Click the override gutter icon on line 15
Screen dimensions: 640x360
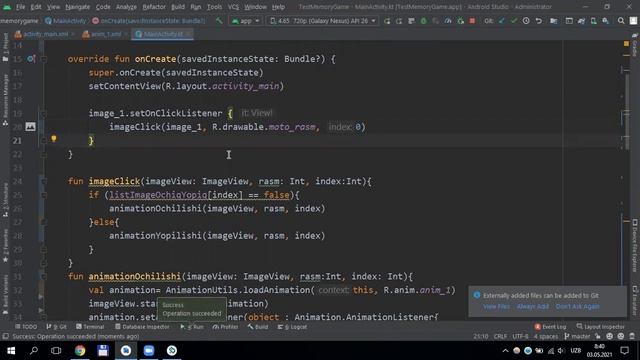pos(31,59)
